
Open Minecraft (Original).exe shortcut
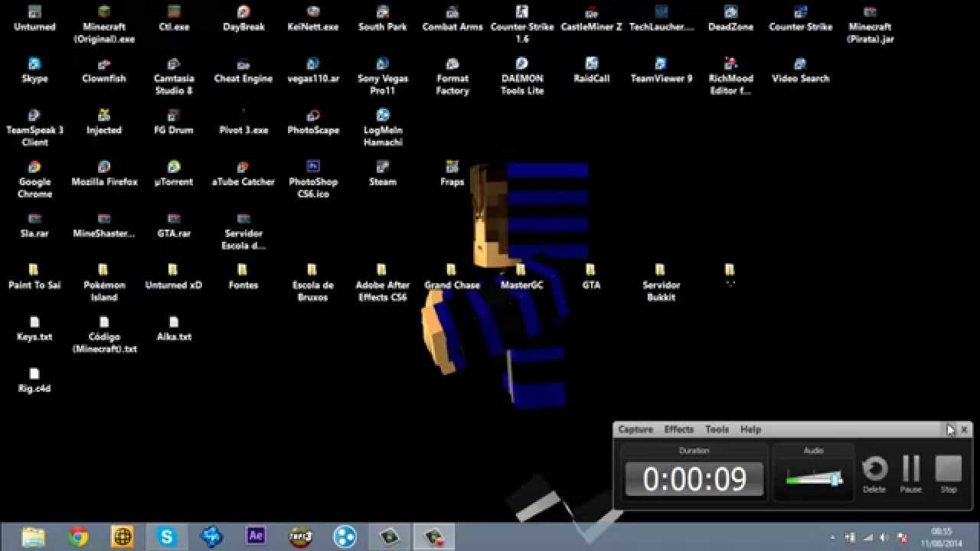104,24
